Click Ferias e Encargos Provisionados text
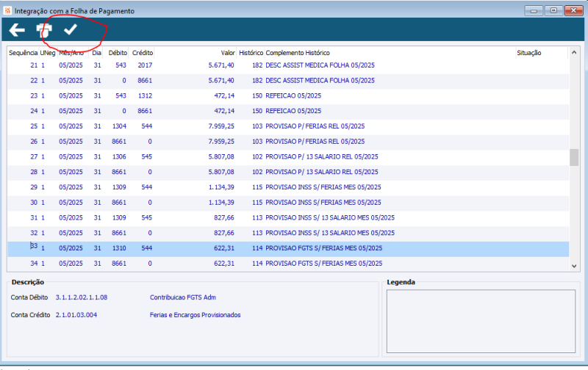This screenshot has height=370, width=588. [x=195, y=315]
